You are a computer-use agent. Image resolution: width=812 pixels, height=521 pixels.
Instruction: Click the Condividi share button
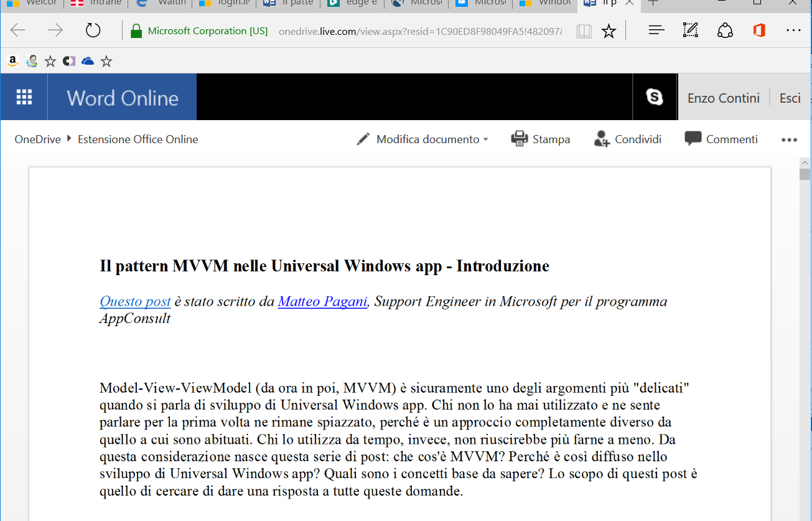[628, 139]
